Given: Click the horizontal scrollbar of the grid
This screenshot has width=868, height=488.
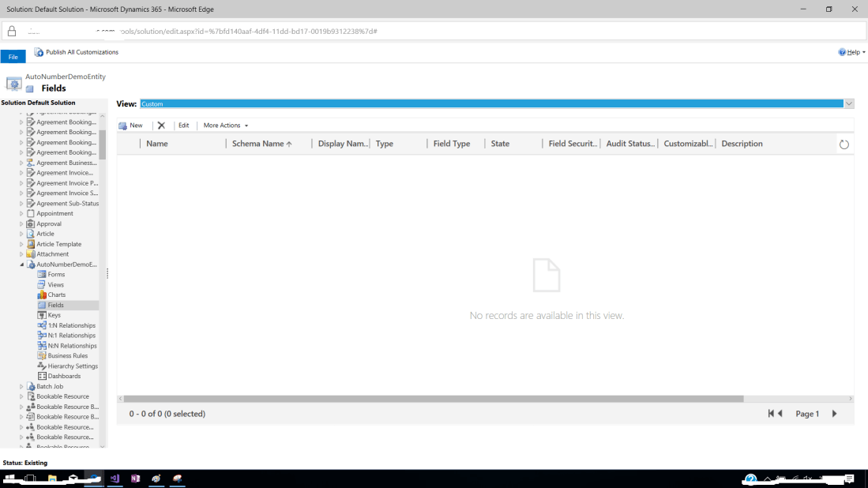Looking at the screenshot, I should click(433, 399).
